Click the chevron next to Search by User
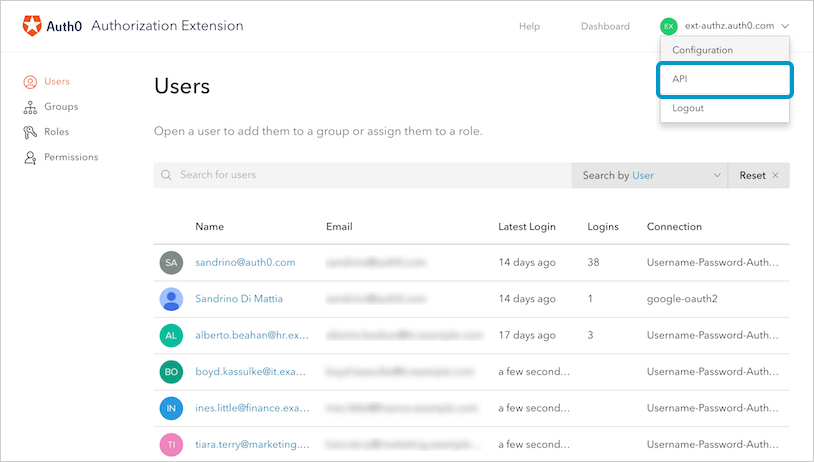 (717, 175)
